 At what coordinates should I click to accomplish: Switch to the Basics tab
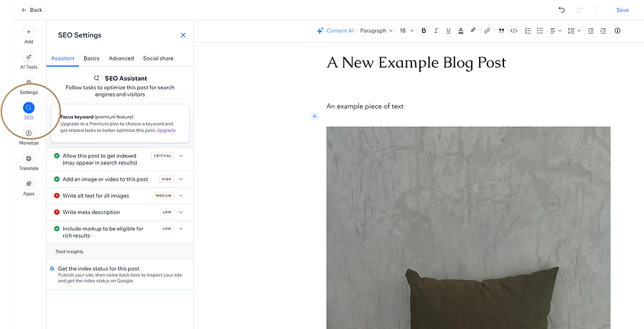91,58
